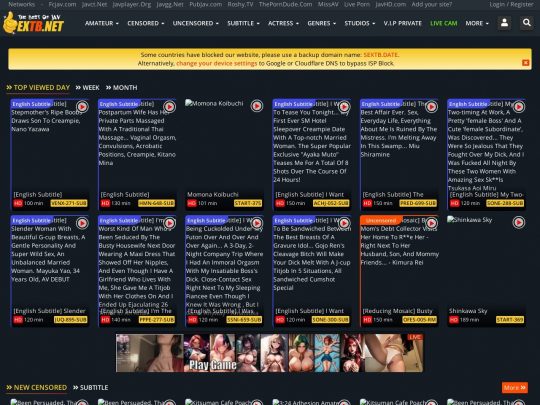Click play icon on the START-369 card

(x=519, y=222)
